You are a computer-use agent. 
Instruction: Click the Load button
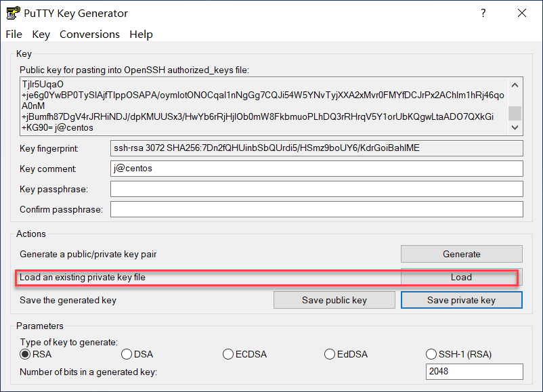(462, 277)
